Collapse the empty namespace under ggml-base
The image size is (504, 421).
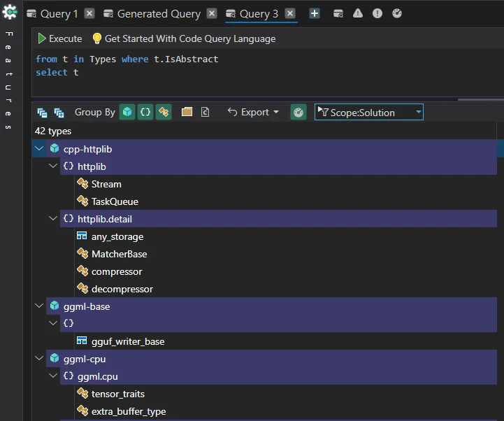click(x=53, y=323)
